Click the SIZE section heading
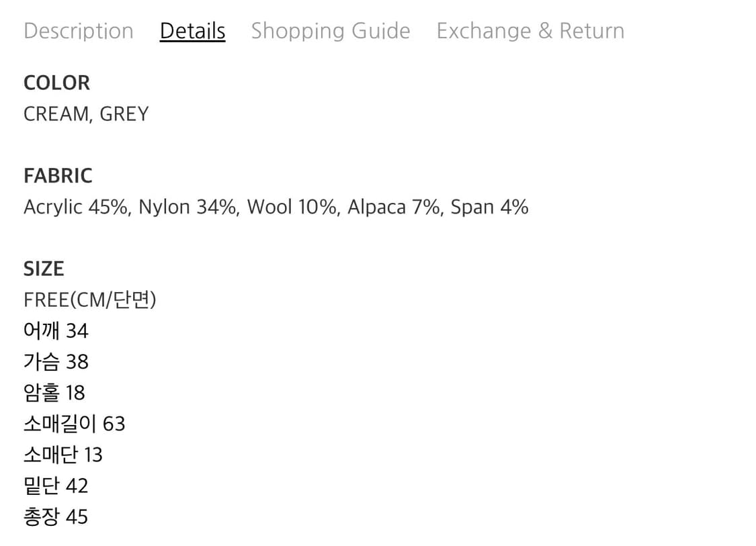Image resolution: width=756 pixels, height=546 pixels. click(x=44, y=269)
